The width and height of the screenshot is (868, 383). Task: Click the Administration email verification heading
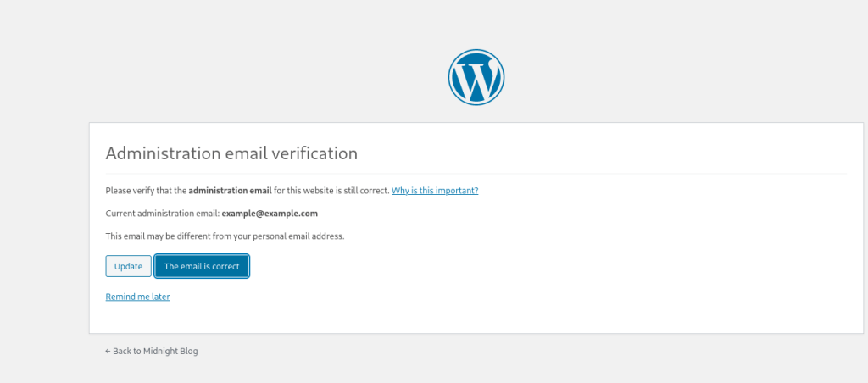pos(231,153)
